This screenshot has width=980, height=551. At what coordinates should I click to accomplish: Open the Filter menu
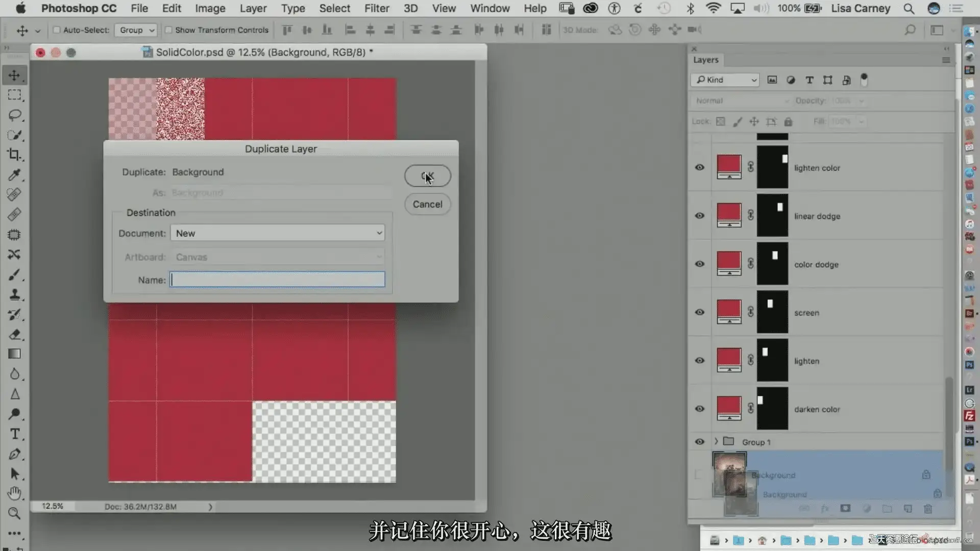376,8
